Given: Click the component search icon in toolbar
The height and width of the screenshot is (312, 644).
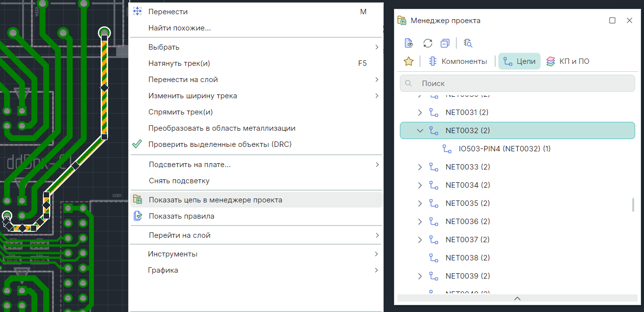Looking at the screenshot, I should coord(468,43).
